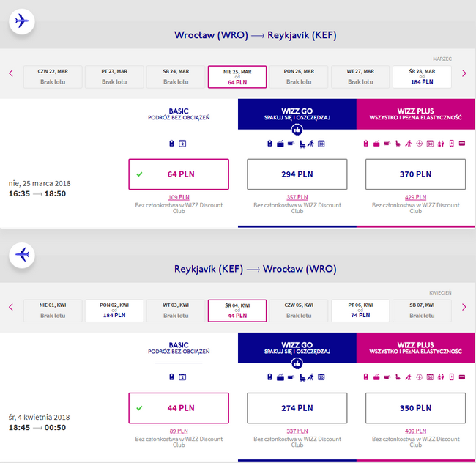Click WIZZ PLUS mobile phone icon, outbound flight
Viewport: 476px width, 463px height.
pyautogui.click(x=451, y=144)
